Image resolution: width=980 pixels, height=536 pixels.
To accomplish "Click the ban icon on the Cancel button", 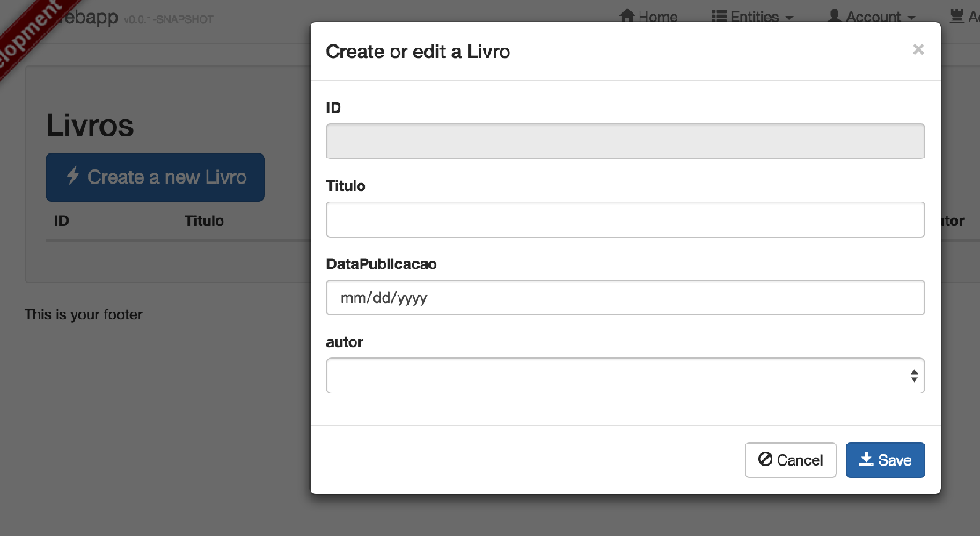I will pyautogui.click(x=765, y=459).
